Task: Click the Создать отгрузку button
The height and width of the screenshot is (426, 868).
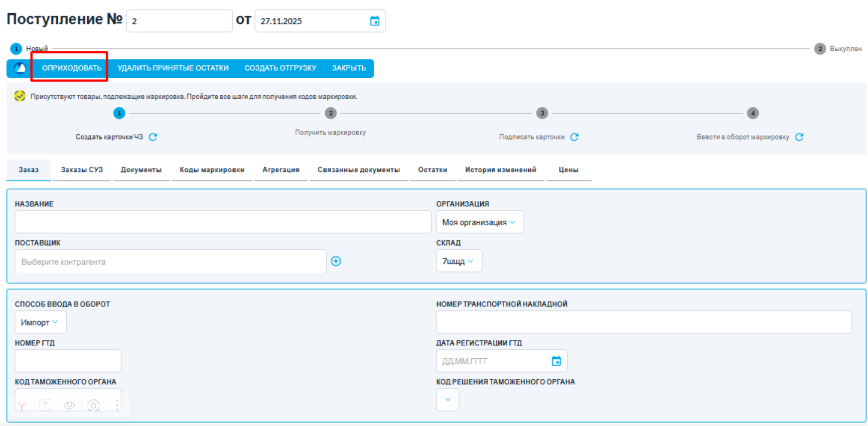Action: [x=280, y=68]
